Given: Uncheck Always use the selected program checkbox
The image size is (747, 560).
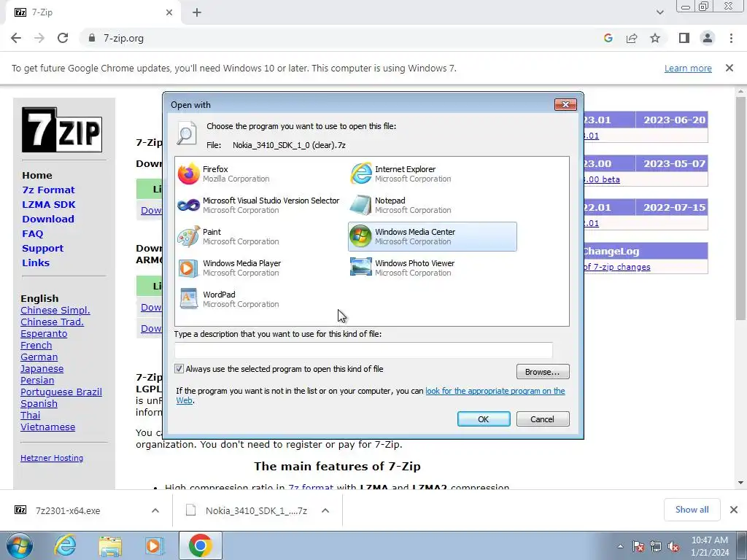Looking at the screenshot, I should [179, 368].
